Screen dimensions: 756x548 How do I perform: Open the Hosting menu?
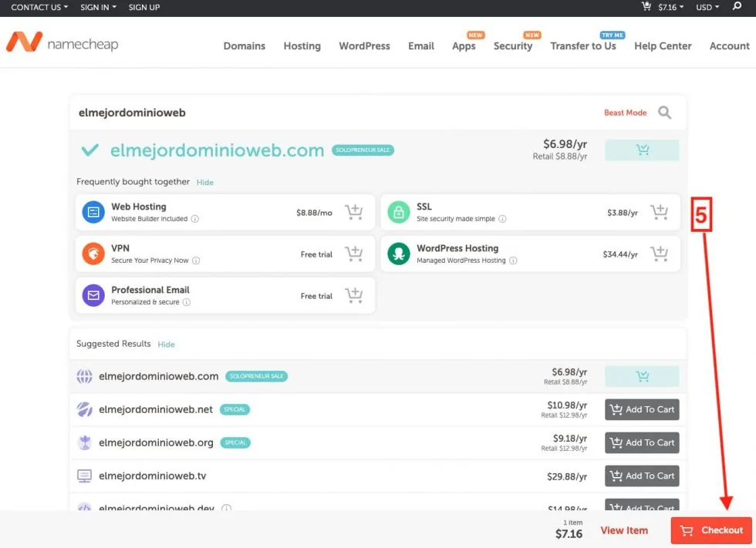[x=302, y=45]
